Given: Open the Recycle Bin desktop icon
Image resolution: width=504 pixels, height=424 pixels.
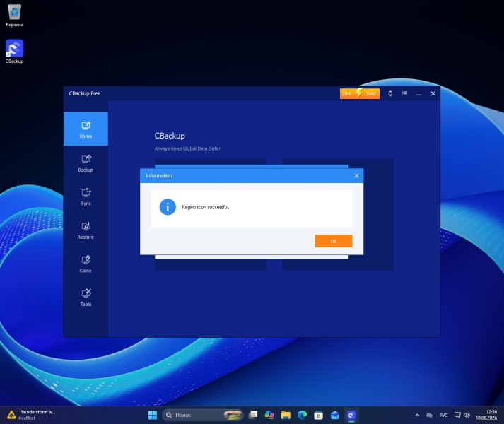Looking at the screenshot, I should [x=14, y=16].
